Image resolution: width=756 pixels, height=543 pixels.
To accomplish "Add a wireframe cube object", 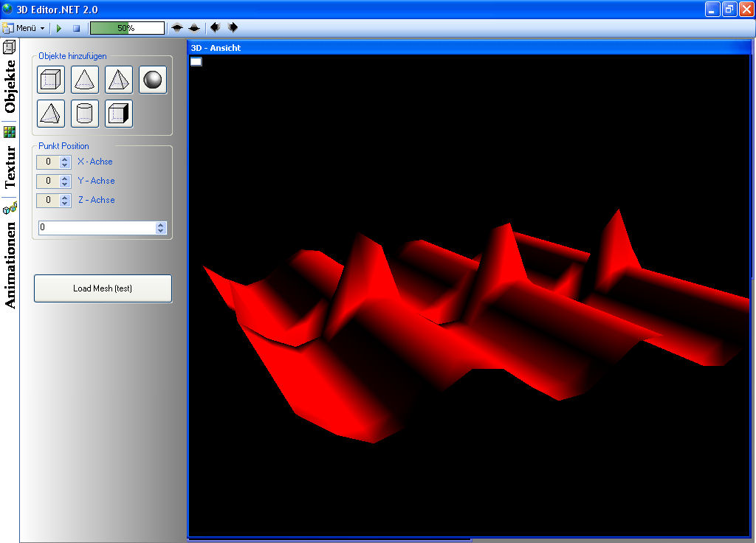I will click(x=51, y=80).
